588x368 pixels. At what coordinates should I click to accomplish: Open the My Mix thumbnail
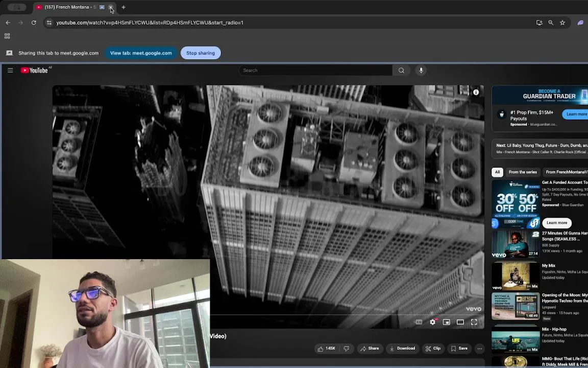(x=516, y=277)
